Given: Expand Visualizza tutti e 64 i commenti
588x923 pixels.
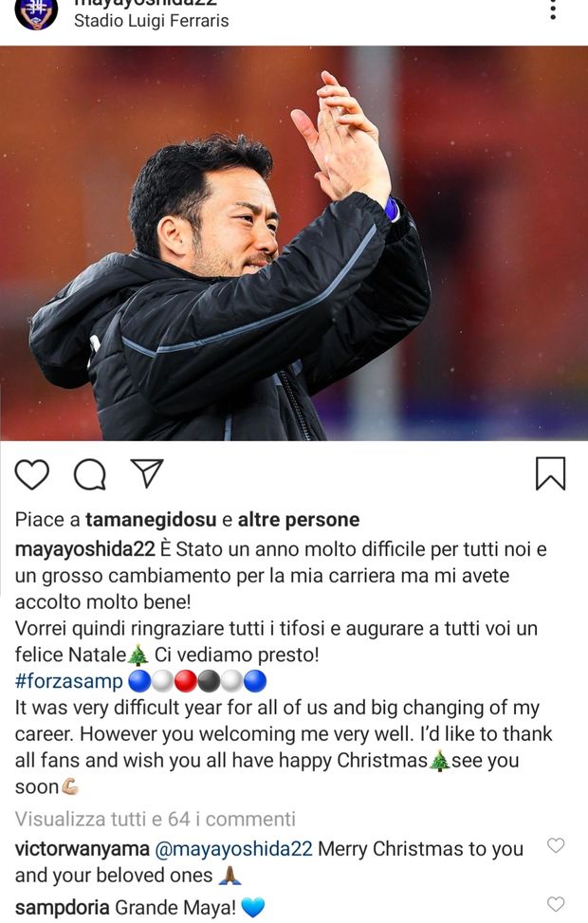Looking at the screenshot, I should [156, 819].
